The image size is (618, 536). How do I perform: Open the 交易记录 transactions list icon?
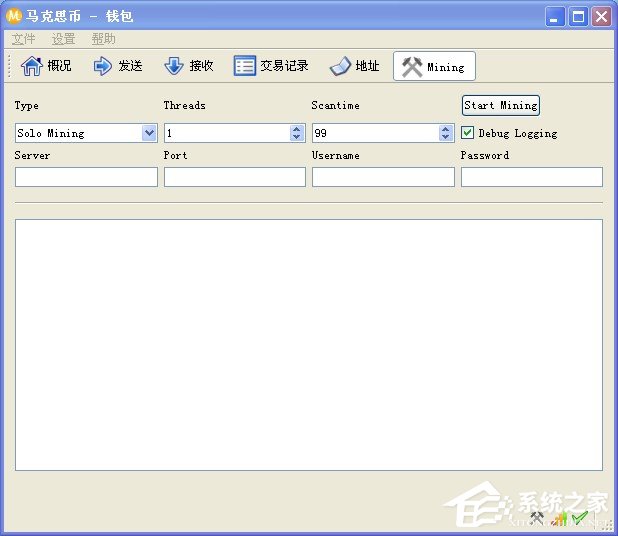244,66
